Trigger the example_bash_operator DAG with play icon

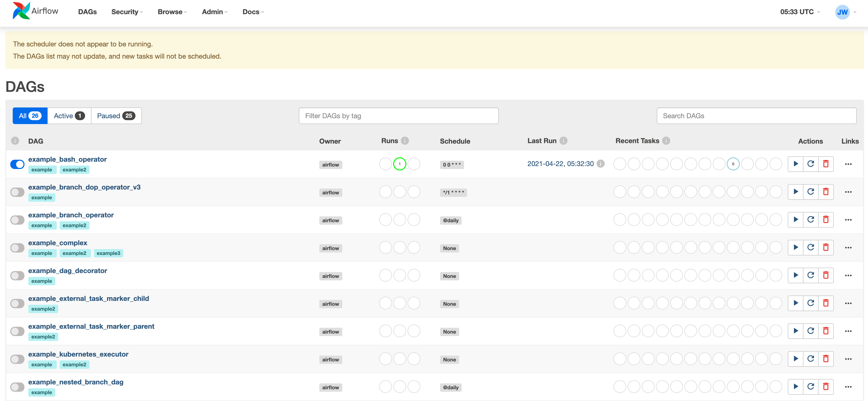[x=796, y=164]
